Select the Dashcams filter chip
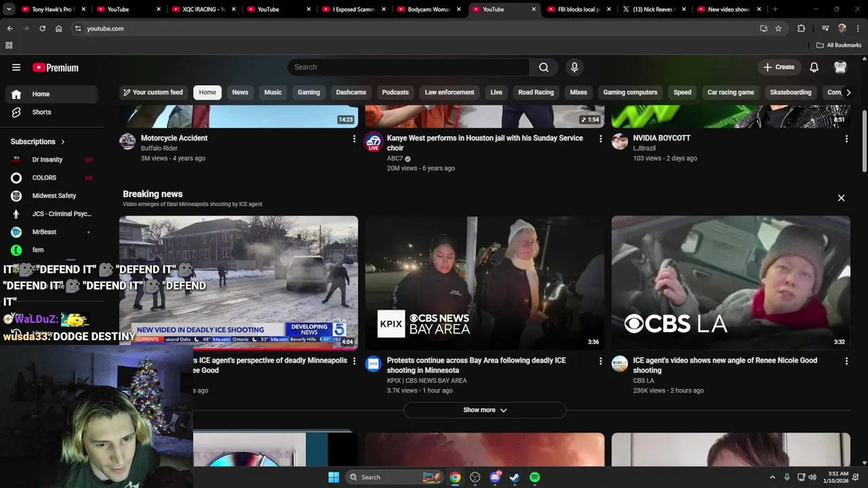The width and height of the screenshot is (868, 488). pyautogui.click(x=351, y=92)
